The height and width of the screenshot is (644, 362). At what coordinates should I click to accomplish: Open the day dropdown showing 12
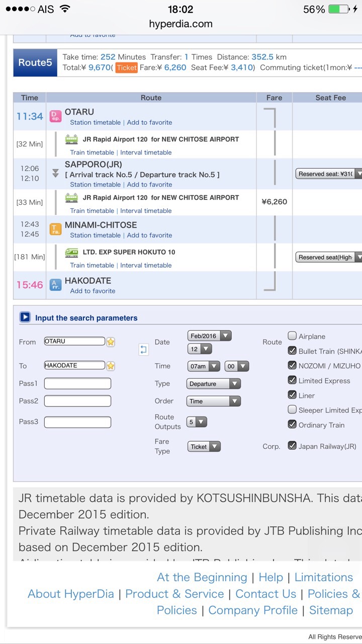tap(200, 349)
